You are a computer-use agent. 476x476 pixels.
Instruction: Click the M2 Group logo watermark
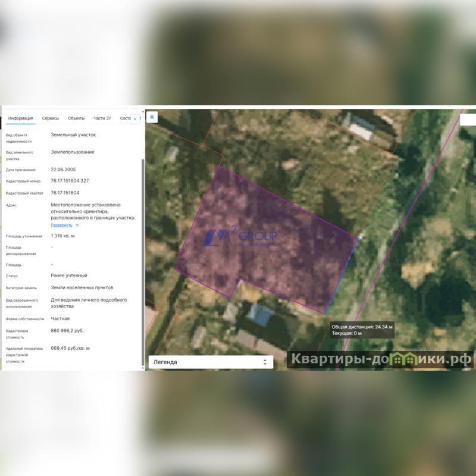coord(238,238)
